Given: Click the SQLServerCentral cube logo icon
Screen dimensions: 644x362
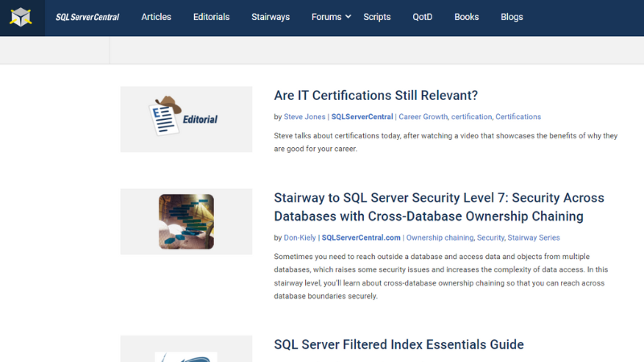Looking at the screenshot, I should [21, 17].
